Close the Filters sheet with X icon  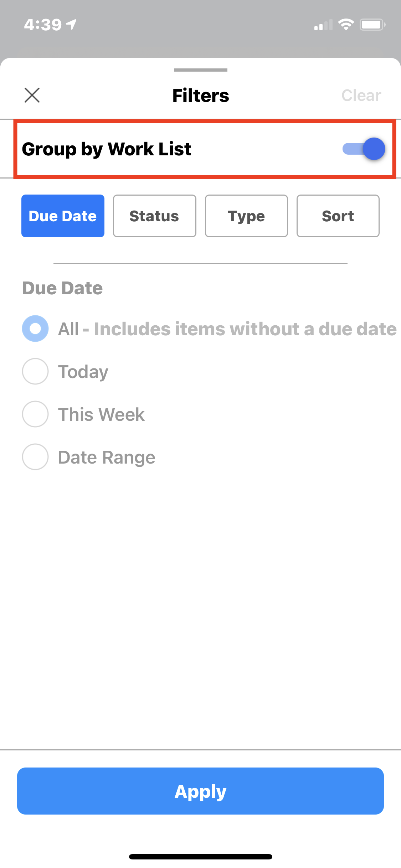pyautogui.click(x=32, y=95)
